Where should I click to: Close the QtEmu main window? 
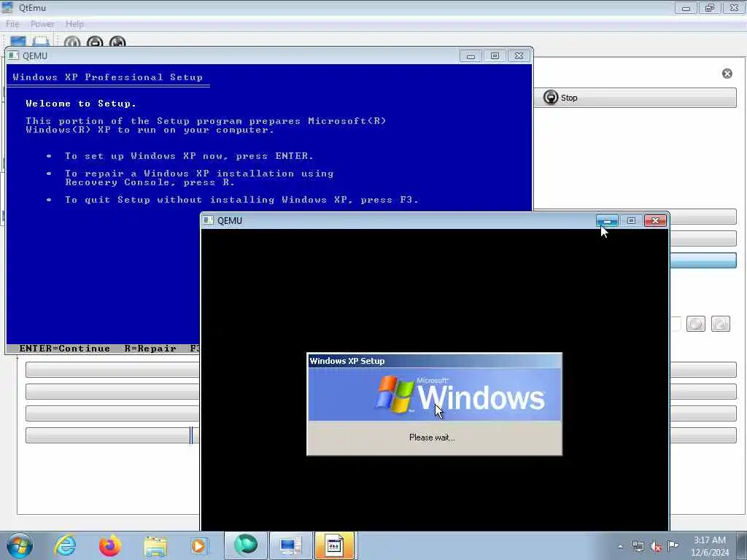click(734, 7)
